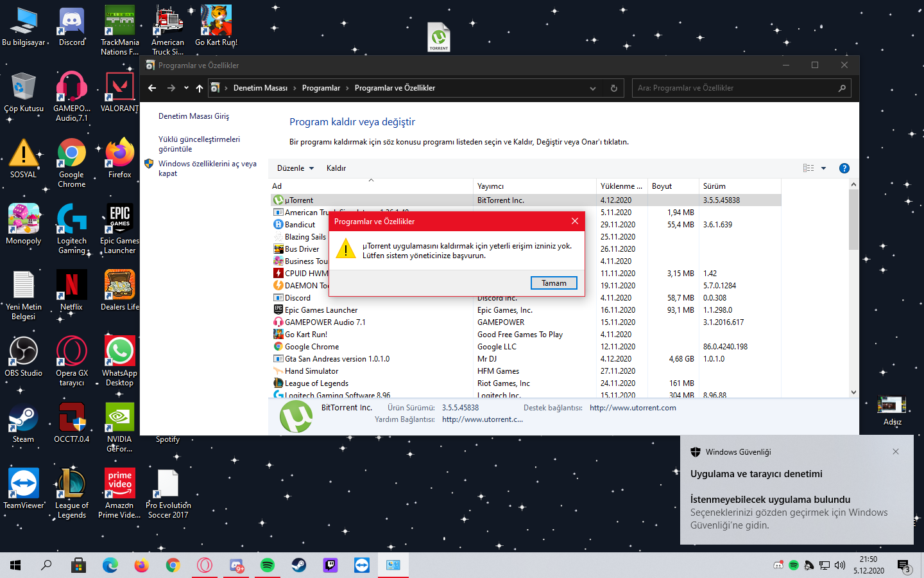The image size is (924, 578).
Task: Open the notification center icon
Action: [905, 566]
